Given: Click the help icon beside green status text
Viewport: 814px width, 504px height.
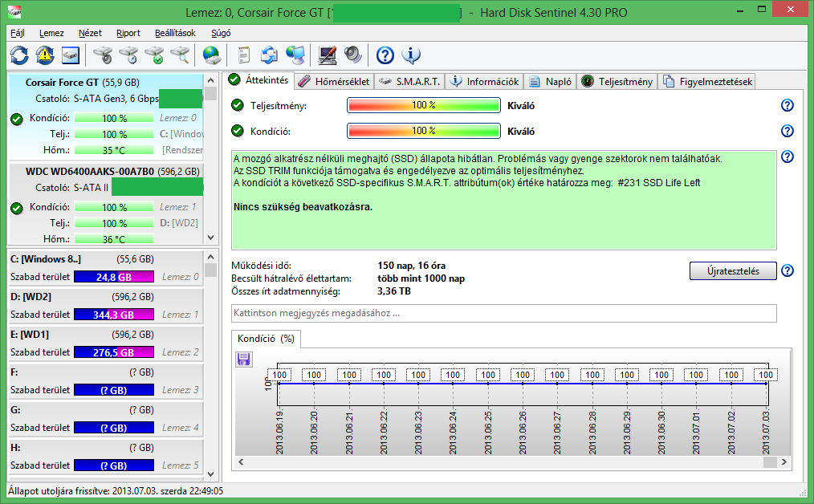Looking at the screenshot, I should coord(787,156).
